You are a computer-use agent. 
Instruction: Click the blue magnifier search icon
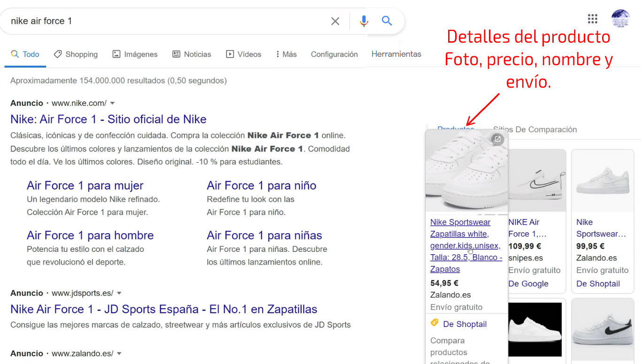point(387,21)
